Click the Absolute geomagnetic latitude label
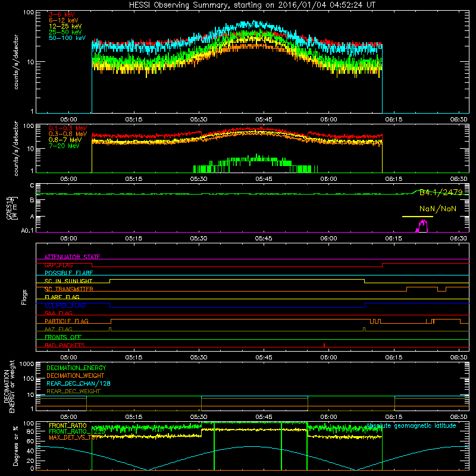 411,426
